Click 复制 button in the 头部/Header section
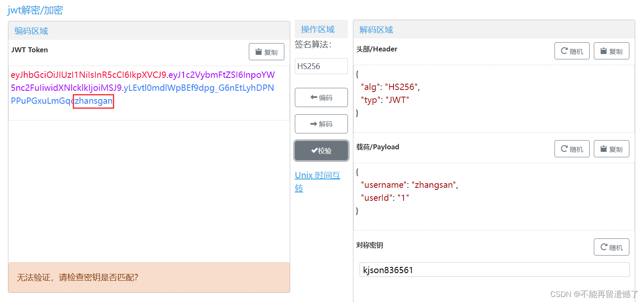The image size is (644, 302). click(611, 51)
